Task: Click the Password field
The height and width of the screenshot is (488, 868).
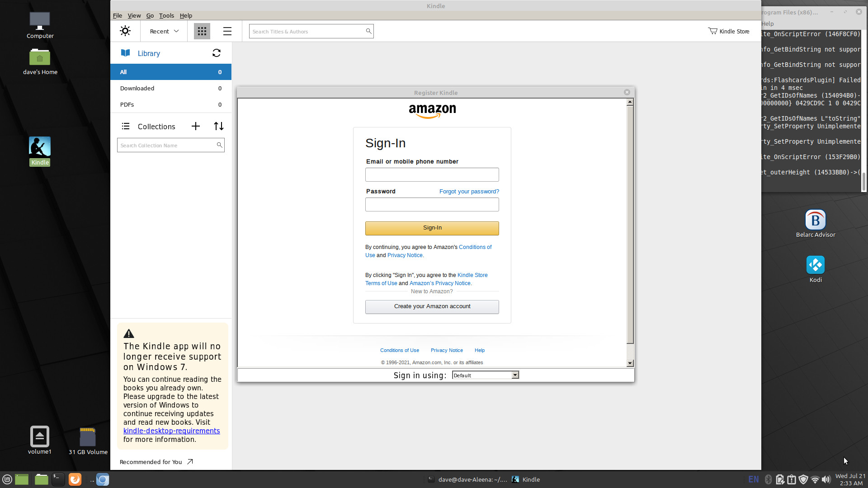Action: [x=432, y=205]
